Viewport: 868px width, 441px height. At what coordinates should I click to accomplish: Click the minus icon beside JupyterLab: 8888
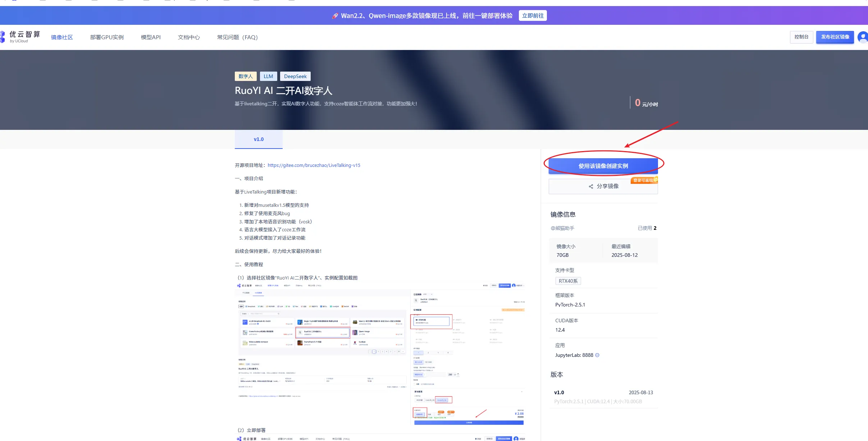tap(597, 355)
